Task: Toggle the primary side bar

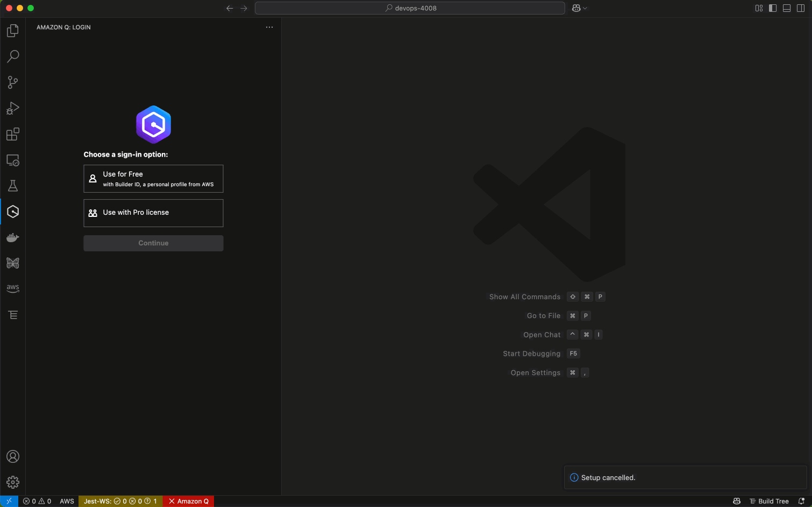Action: pyautogui.click(x=773, y=8)
